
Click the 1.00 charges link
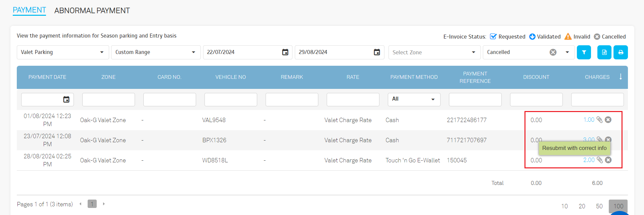(x=589, y=120)
